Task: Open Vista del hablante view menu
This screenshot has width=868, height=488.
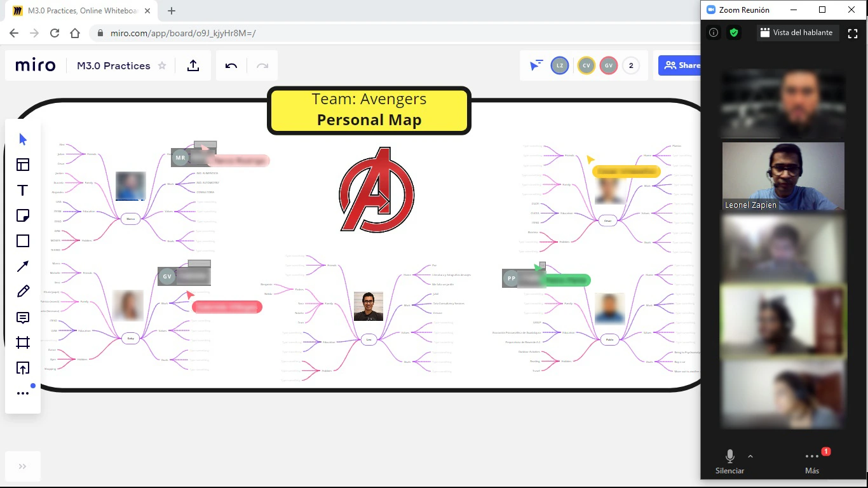Action: click(x=797, y=32)
